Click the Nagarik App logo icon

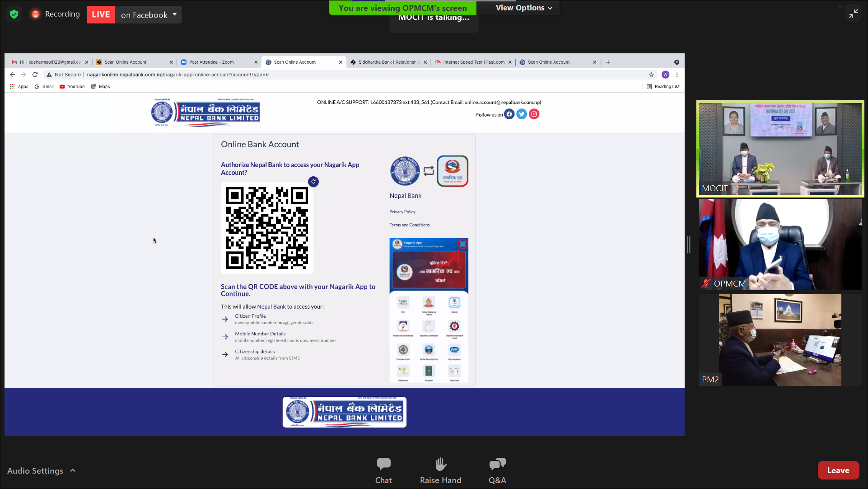tap(453, 171)
